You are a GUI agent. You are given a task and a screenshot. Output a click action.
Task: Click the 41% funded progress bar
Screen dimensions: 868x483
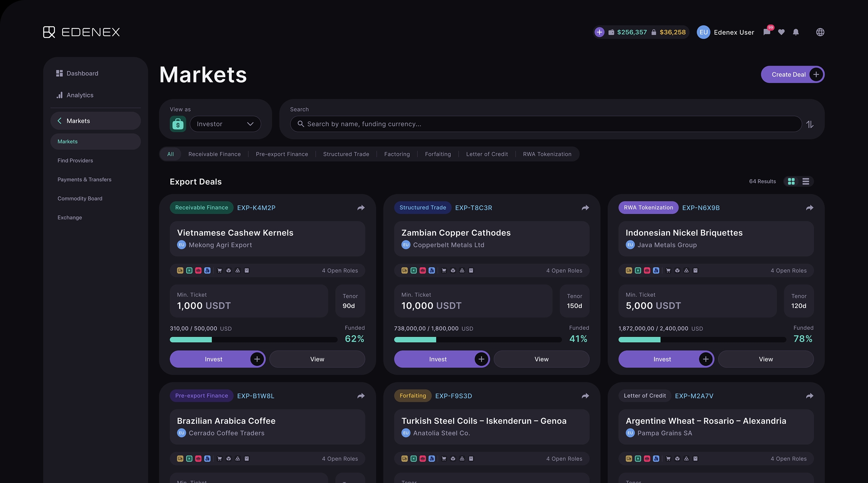478,340
